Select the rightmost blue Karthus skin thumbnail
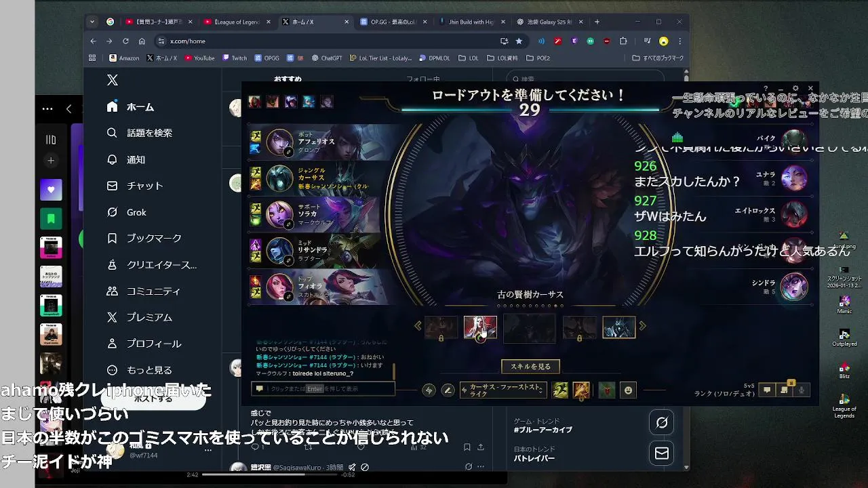The height and width of the screenshot is (488, 868). (619, 327)
